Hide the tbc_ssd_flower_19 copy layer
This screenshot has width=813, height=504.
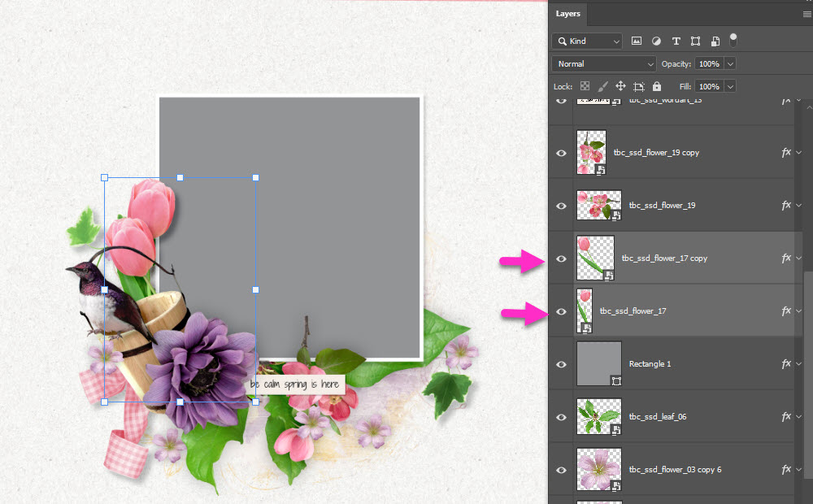561,153
